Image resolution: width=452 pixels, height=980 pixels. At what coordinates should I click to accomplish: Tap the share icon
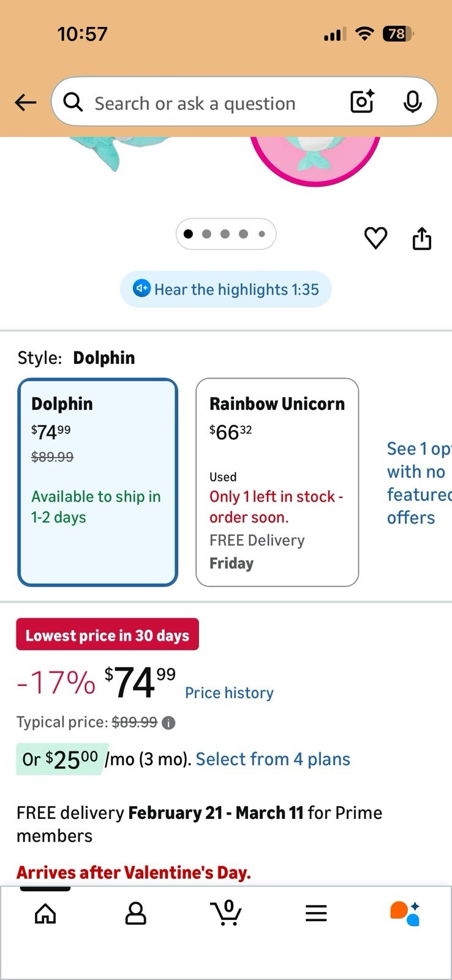421,238
